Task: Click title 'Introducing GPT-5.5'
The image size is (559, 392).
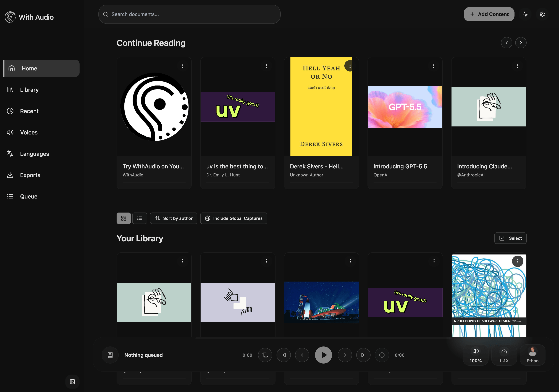Action: pyautogui.click(x=400, y=166)
